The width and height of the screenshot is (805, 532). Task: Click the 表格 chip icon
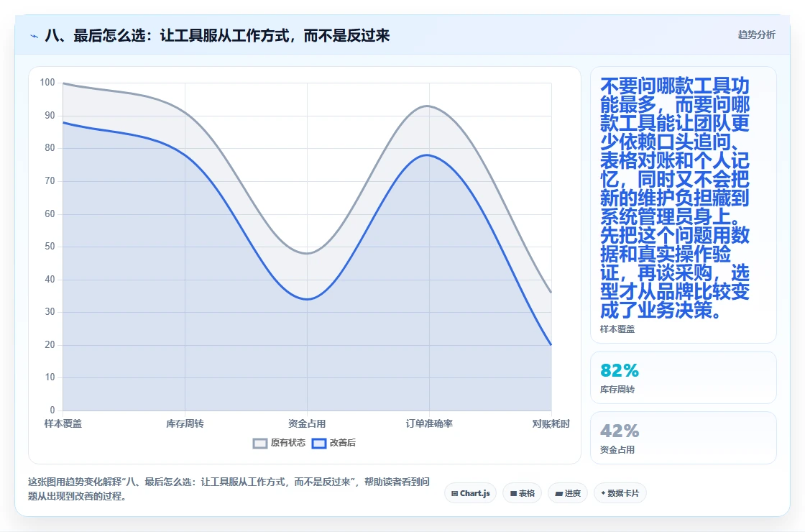(513, 493)
